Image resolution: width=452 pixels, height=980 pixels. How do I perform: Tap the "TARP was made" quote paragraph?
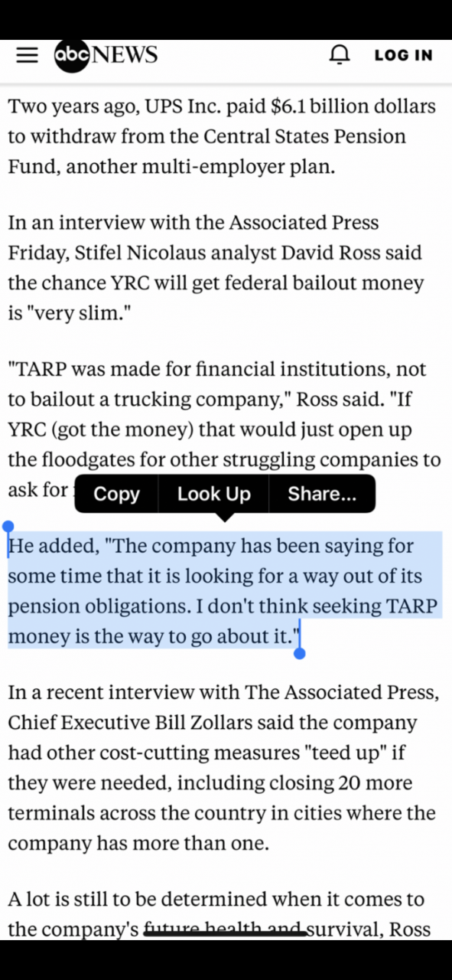[224, 430]
